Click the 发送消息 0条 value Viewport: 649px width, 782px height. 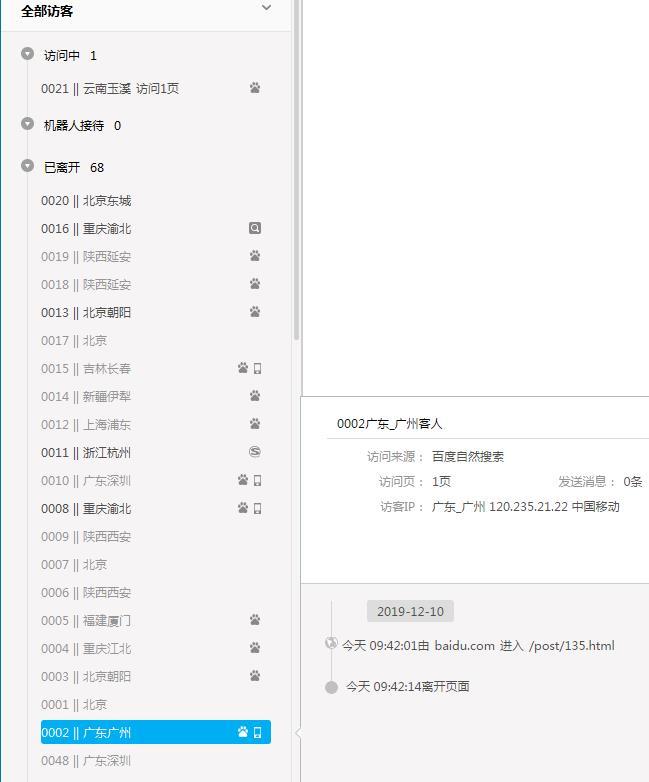(633, 481)
